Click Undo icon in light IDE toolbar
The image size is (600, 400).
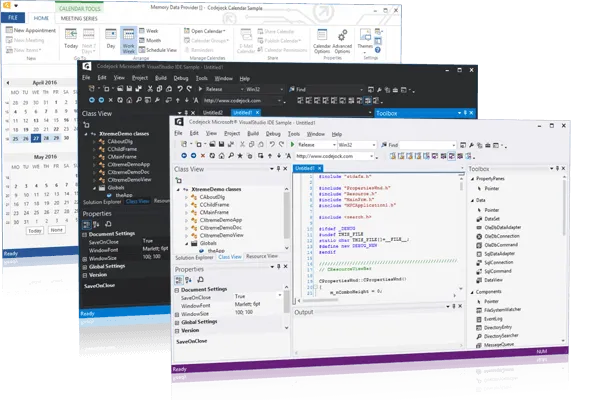(272, 144)
